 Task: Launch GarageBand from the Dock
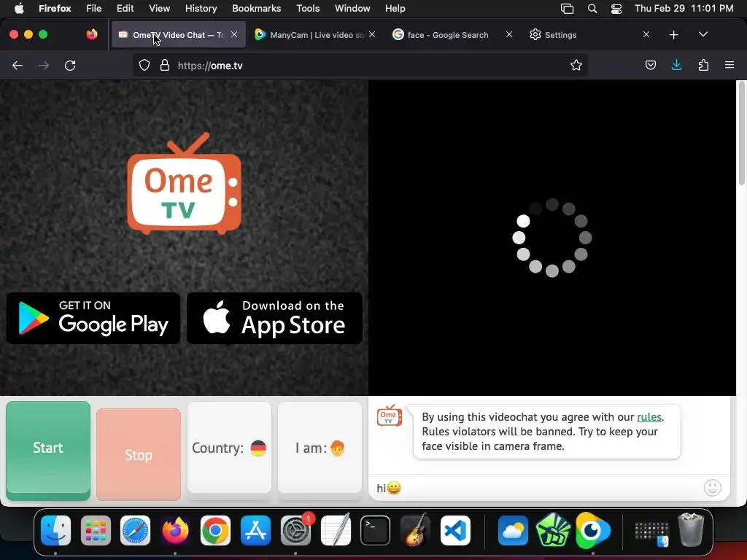[415, 530]
